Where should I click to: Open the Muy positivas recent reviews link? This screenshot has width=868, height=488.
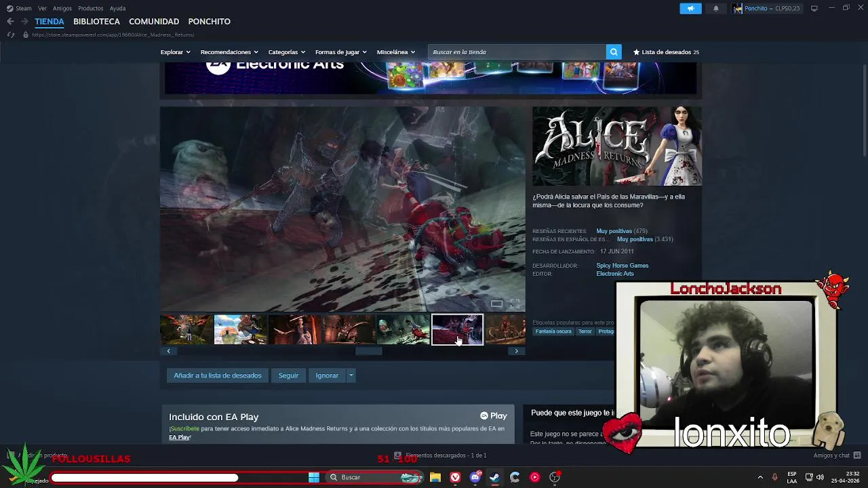614,231
